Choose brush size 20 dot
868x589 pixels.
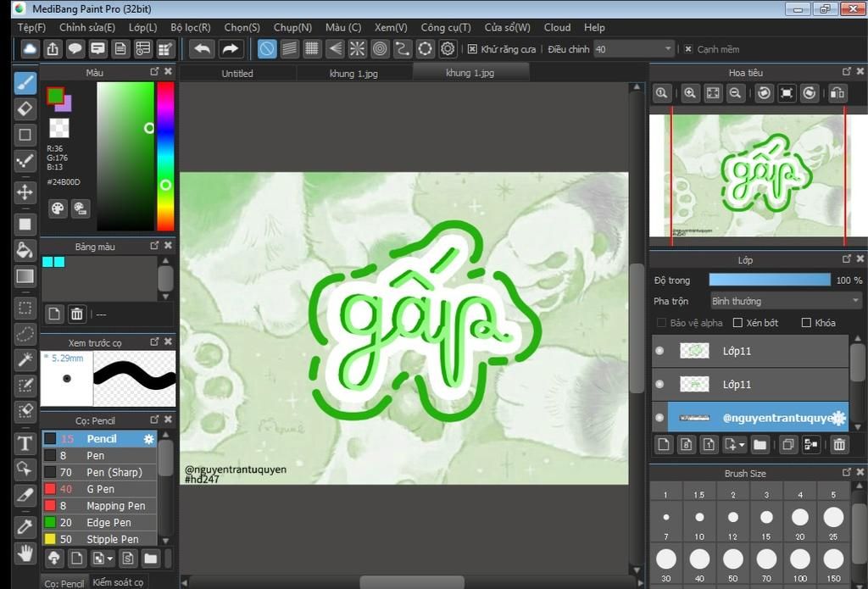pos(800,517)
